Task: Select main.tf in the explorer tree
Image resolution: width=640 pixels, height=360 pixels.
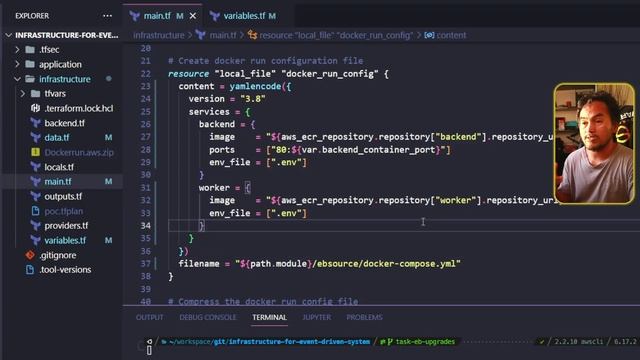Action: 58,182
